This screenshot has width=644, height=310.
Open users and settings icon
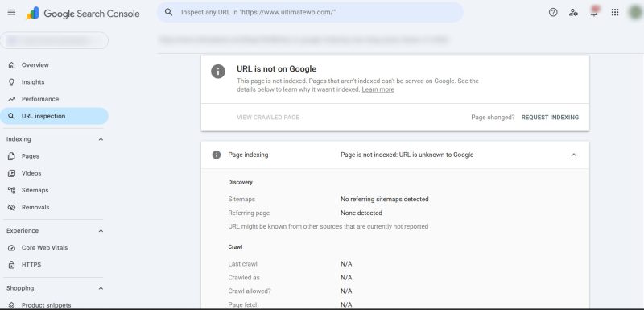573,12
